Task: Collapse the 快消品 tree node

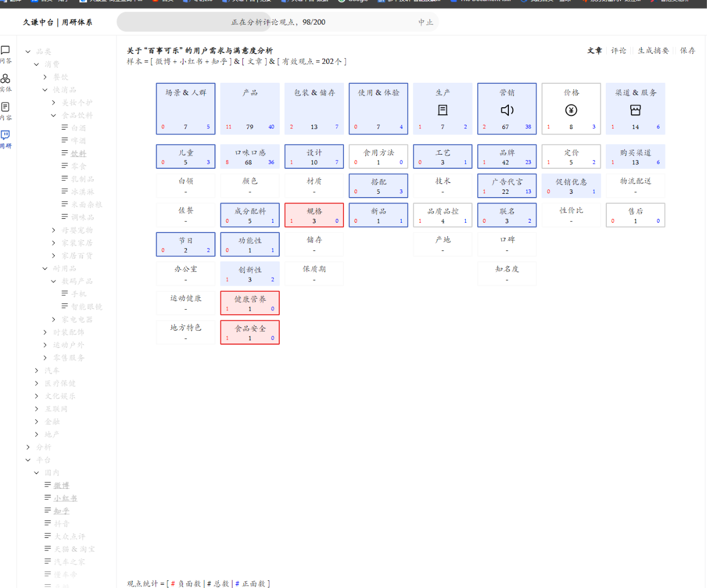Action: (x=45, y=89)
